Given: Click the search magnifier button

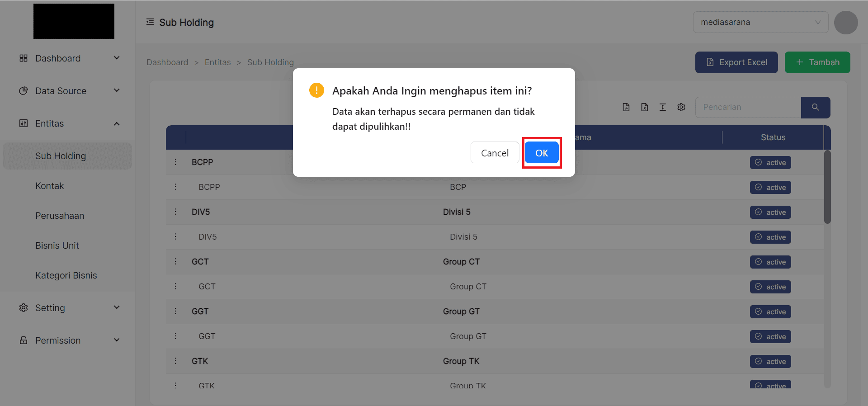Looking at the screenshot, I should (x=815, y=107).
